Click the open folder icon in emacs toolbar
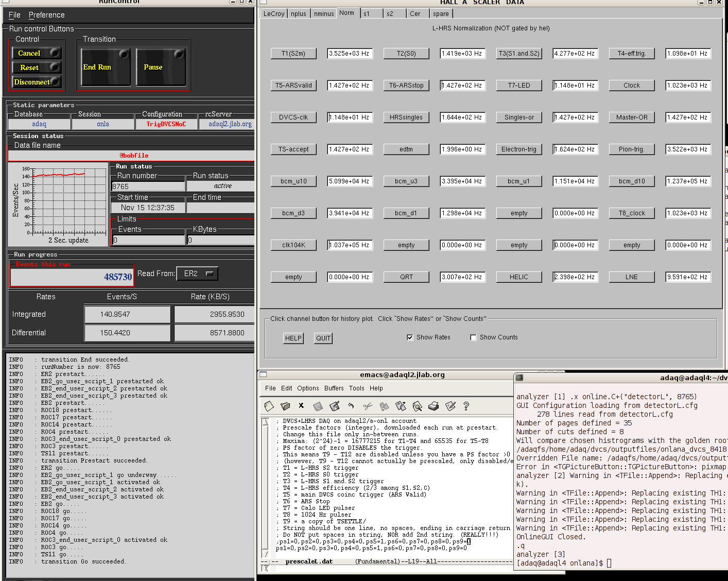This screenshot has height=581, width=728. [286, 406]
